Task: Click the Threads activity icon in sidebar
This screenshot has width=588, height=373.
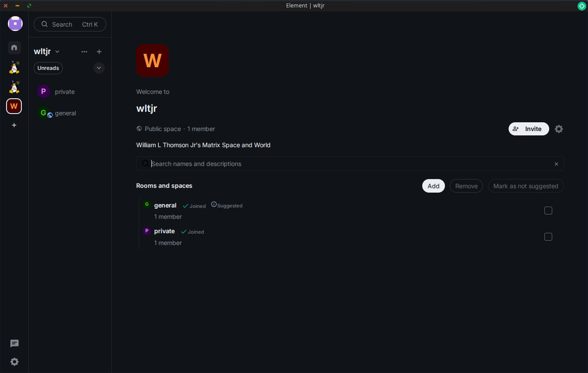Action: pos(14,344)
